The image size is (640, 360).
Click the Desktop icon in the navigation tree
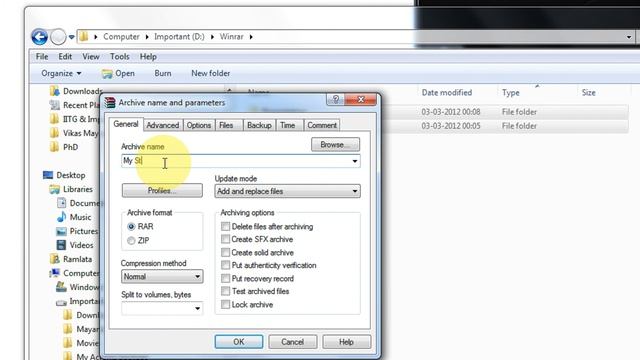click(48, 175)
